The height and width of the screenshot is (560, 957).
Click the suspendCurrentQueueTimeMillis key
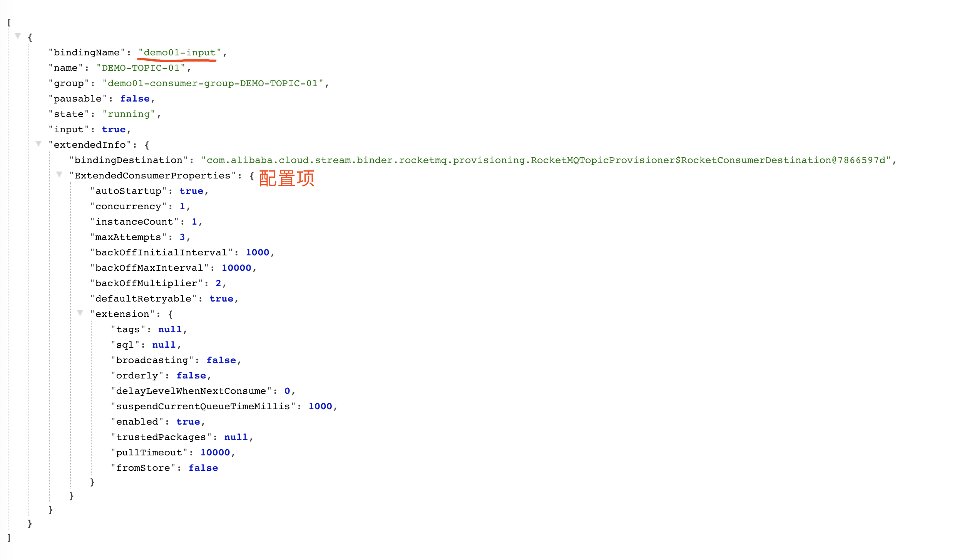(x=203, y=407)
